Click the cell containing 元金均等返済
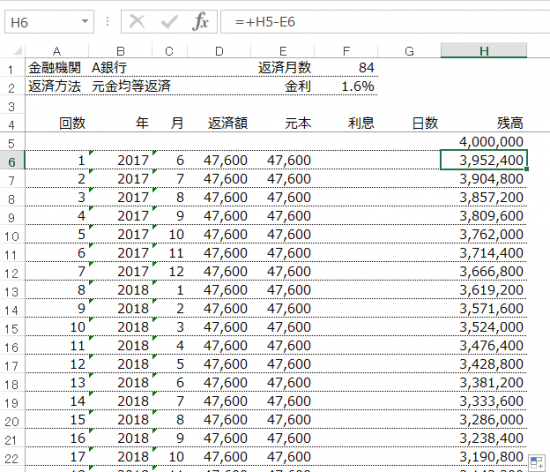The width and height of the screenshot is (550, 472). [131, 86]
